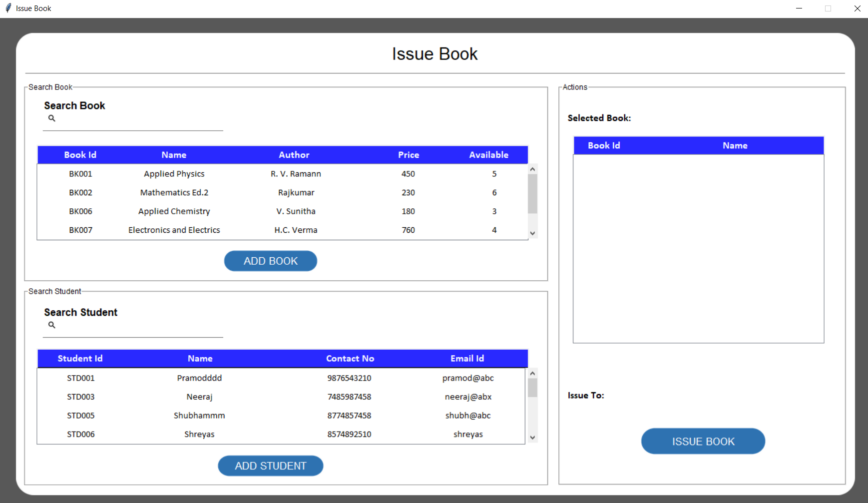Click the Contact No column header
868x503 pixels.
tap(350, 359)
